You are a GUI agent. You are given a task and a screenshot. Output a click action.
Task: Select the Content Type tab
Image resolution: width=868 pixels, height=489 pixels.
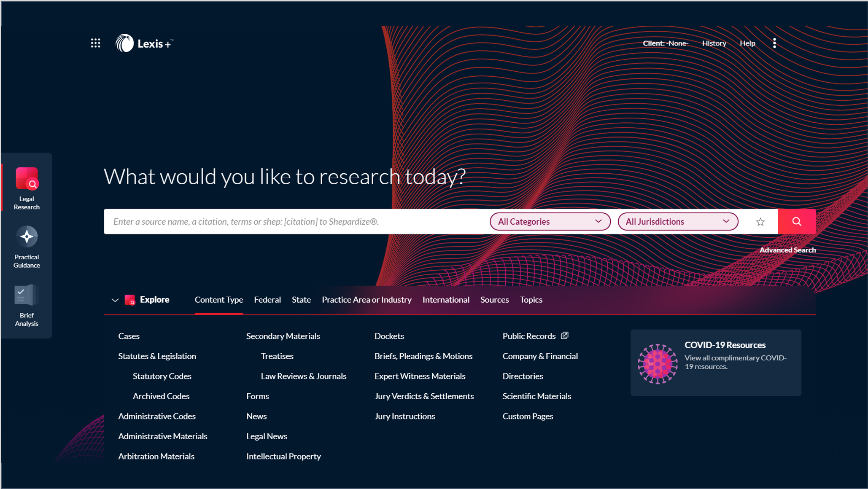[x=219, y=299]
